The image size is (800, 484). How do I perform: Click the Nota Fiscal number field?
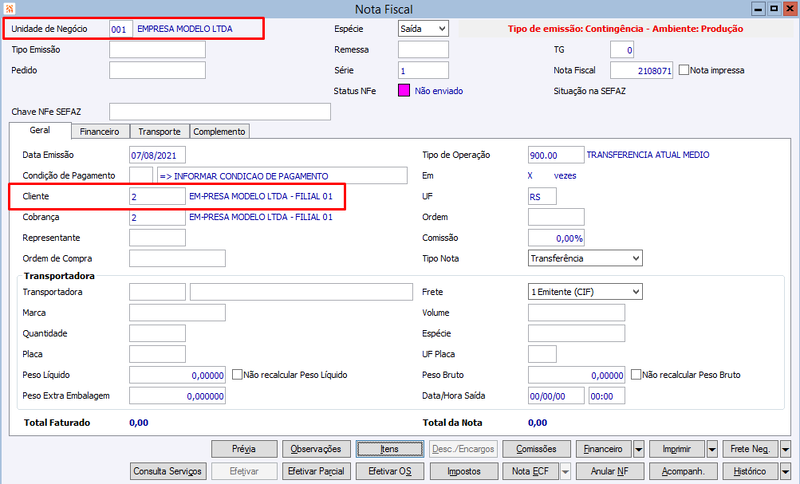coord(641,70)
